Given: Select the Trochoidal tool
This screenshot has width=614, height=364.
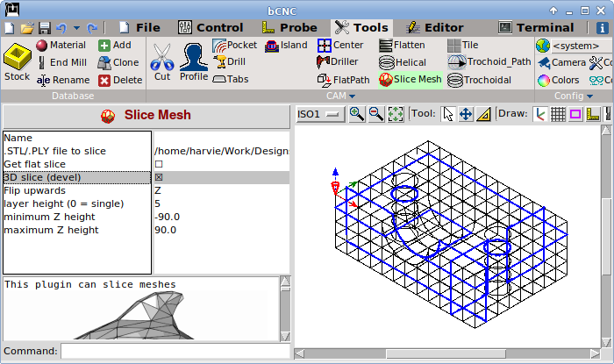Looking at the screenshot, I should point(479,80).
